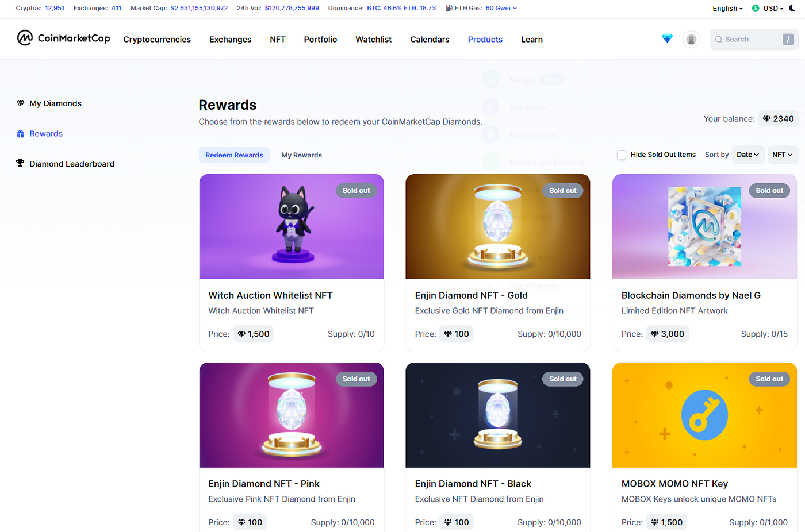Open the Products menu
Image resolution: width=805 pixels, height=532 pixels.
pyautogui.click(x=485, y=40)
